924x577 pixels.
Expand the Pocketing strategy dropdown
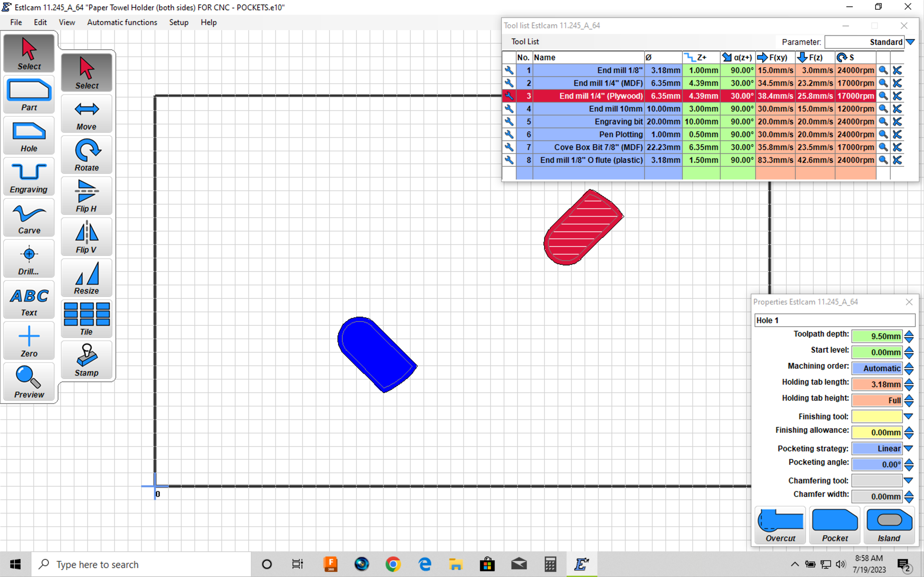click(909, 448)
